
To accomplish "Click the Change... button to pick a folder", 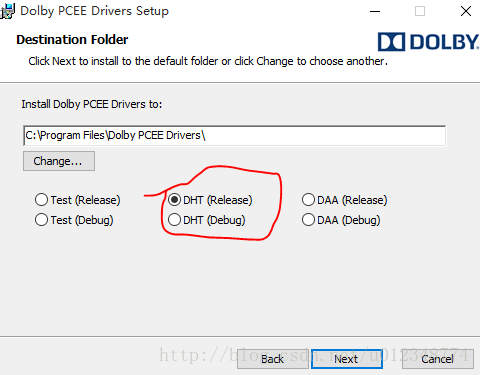I will coord(59,161).
